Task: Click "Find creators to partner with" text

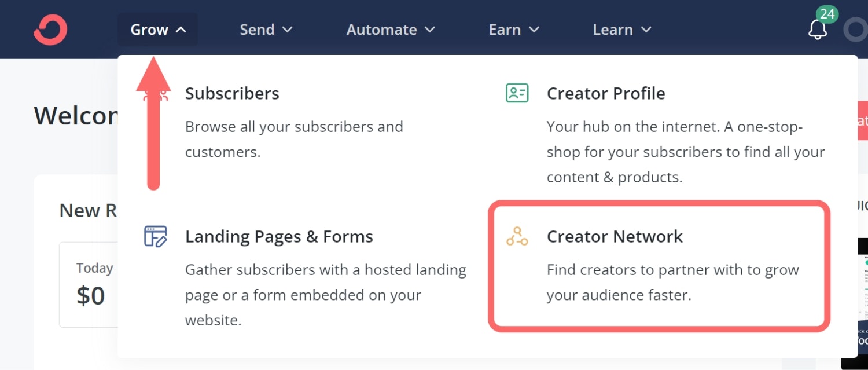Action: pos(672,270)
